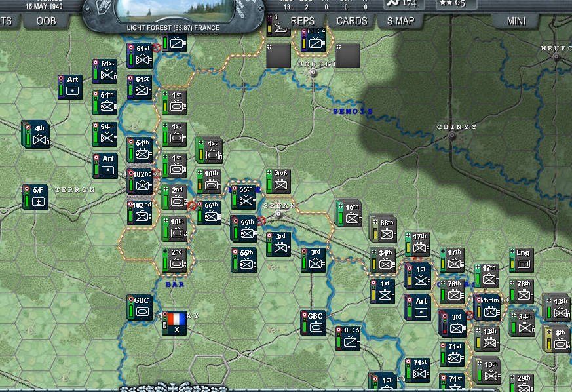Open the CARDS menu
Viewport: 572px width, 392px height.
(x=352, y=21)
